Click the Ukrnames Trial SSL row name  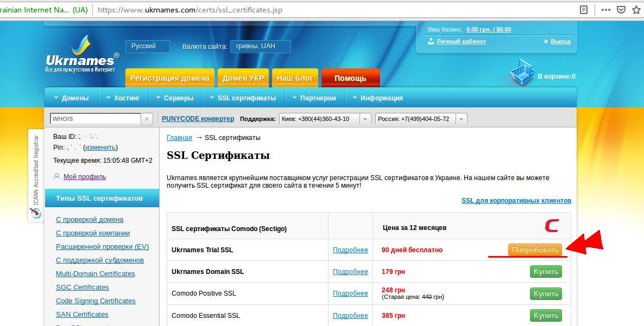coord(202,250)
